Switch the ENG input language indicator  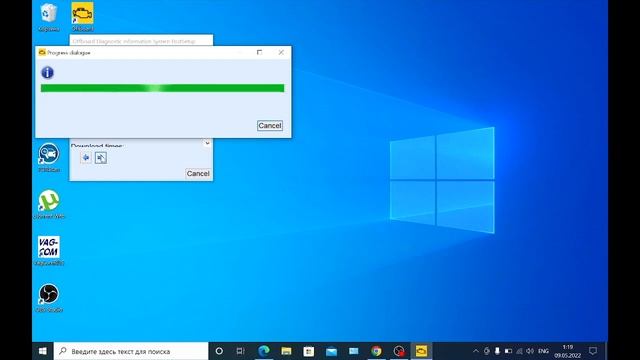(x=543, y=351)
